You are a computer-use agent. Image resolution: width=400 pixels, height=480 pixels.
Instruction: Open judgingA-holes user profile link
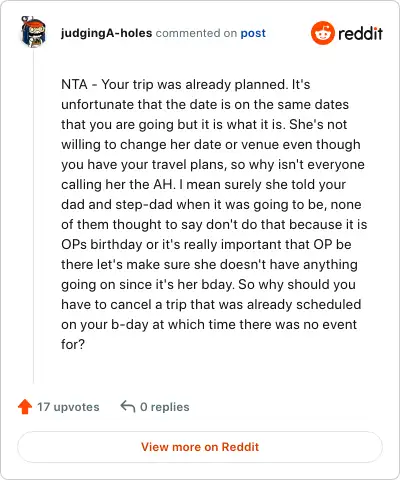(x=106, y=33)
